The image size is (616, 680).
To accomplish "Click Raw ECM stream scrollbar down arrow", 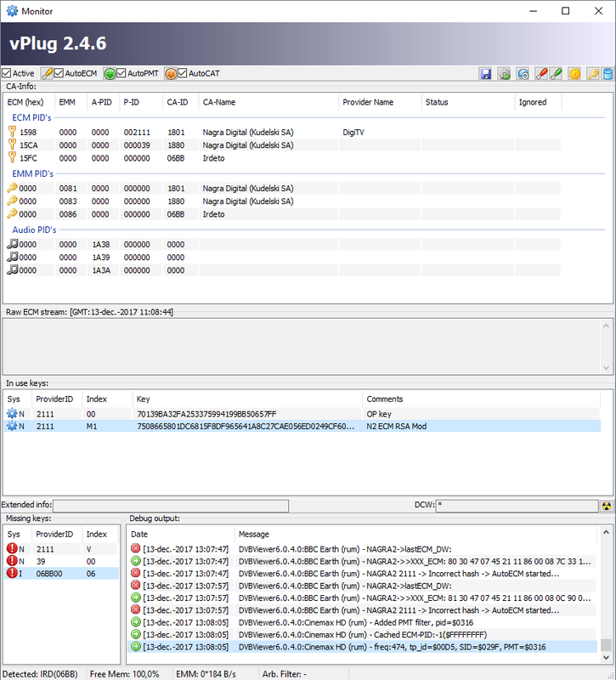I will click(606, 368).
